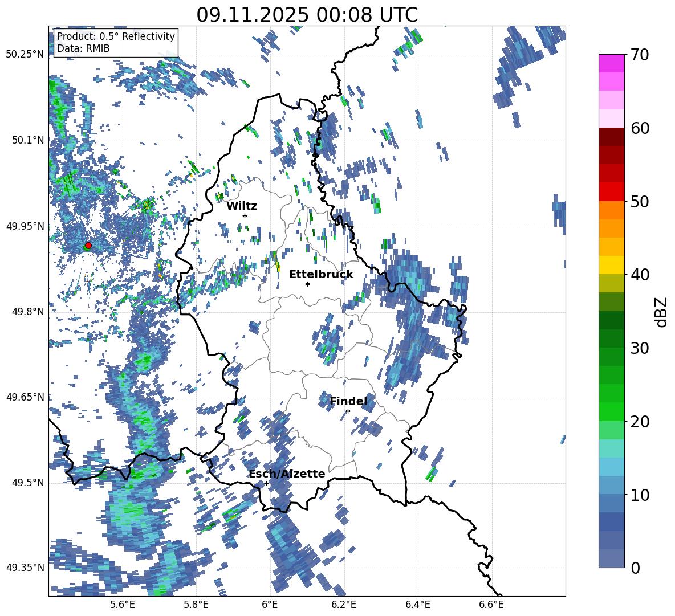Click the 6.2°E longitude tick label
This screenshot has height=616, width=675.
click(344, 605)
